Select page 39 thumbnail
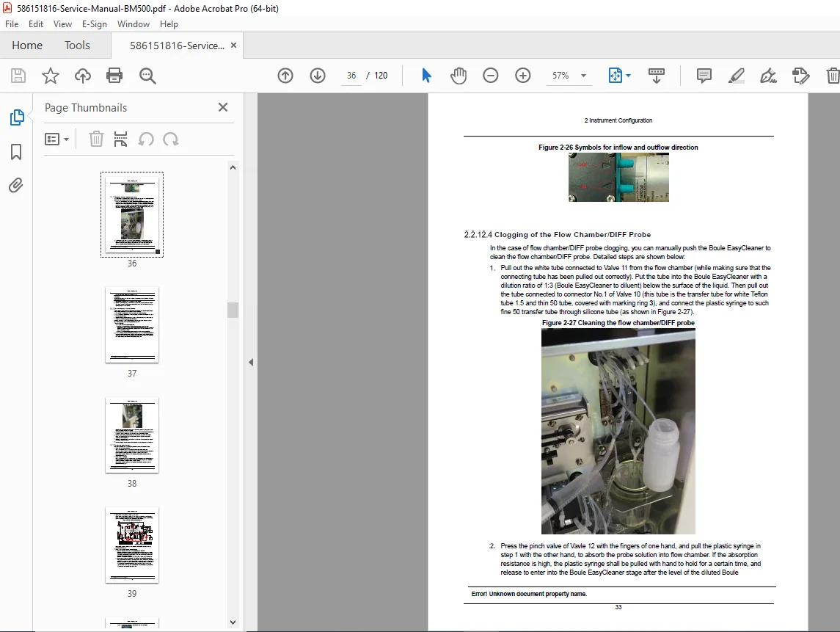Screen dimensions: 840x632 click(132, 545)
